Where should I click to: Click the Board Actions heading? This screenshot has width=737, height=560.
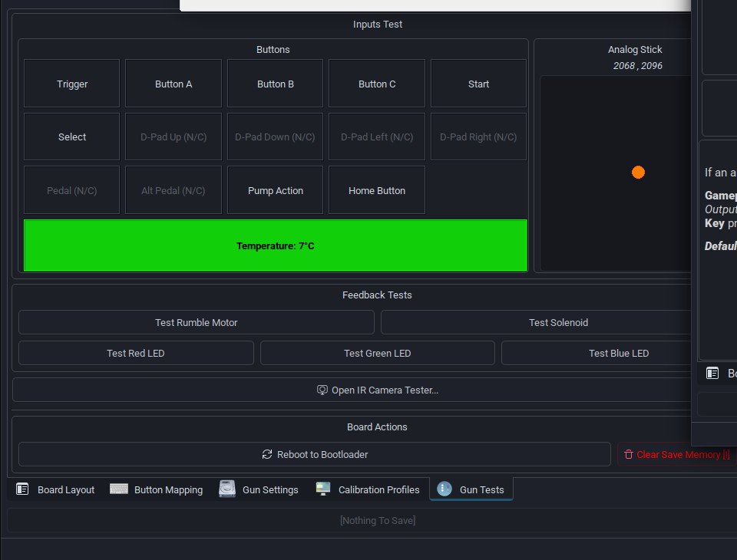[x=377, y=427]
